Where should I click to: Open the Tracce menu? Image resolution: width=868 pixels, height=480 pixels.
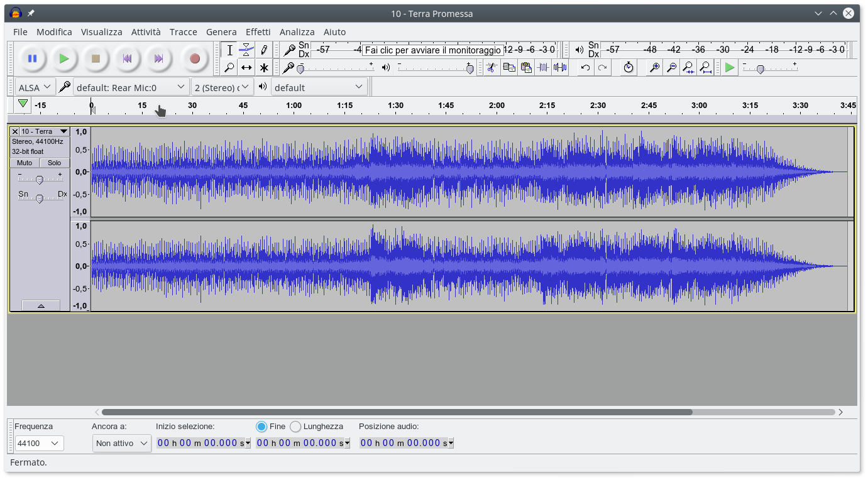click(x=184, y=32)
